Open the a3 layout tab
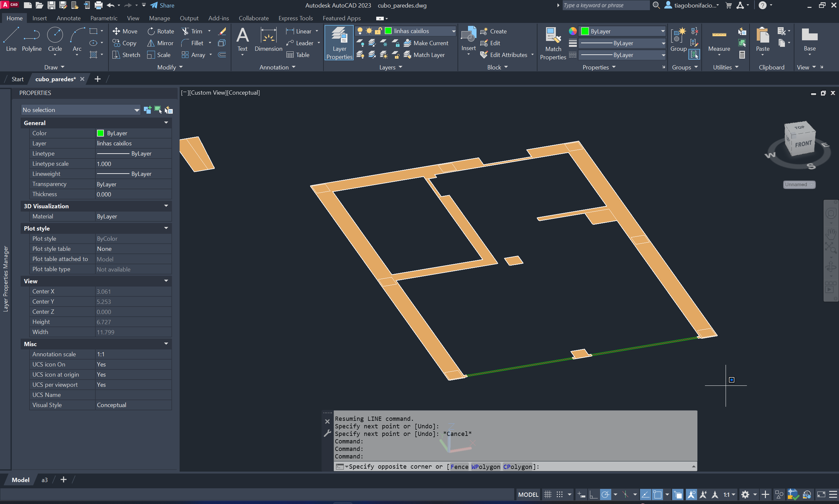This screenshot has height=504, width=839. (45, 479)
